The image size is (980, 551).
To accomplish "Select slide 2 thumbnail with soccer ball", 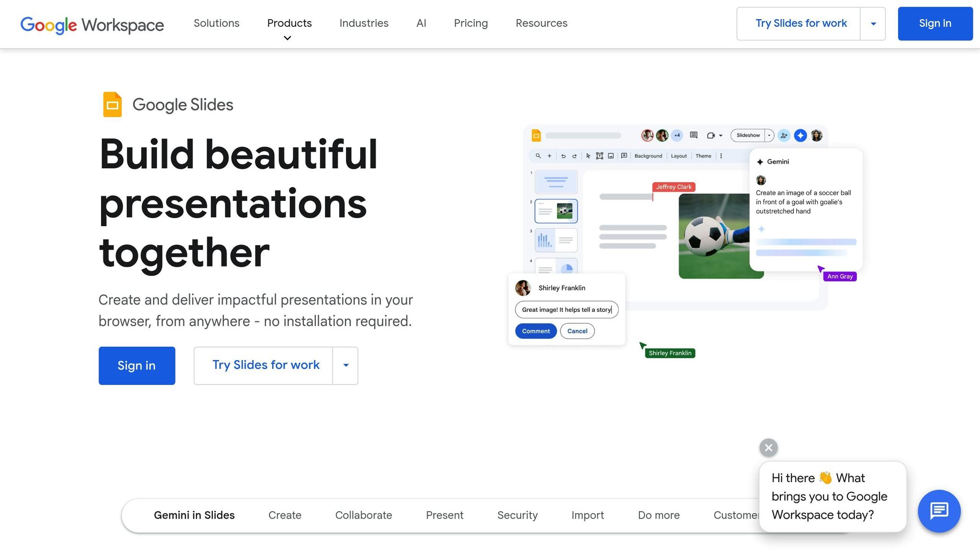I will coord(556,211).
